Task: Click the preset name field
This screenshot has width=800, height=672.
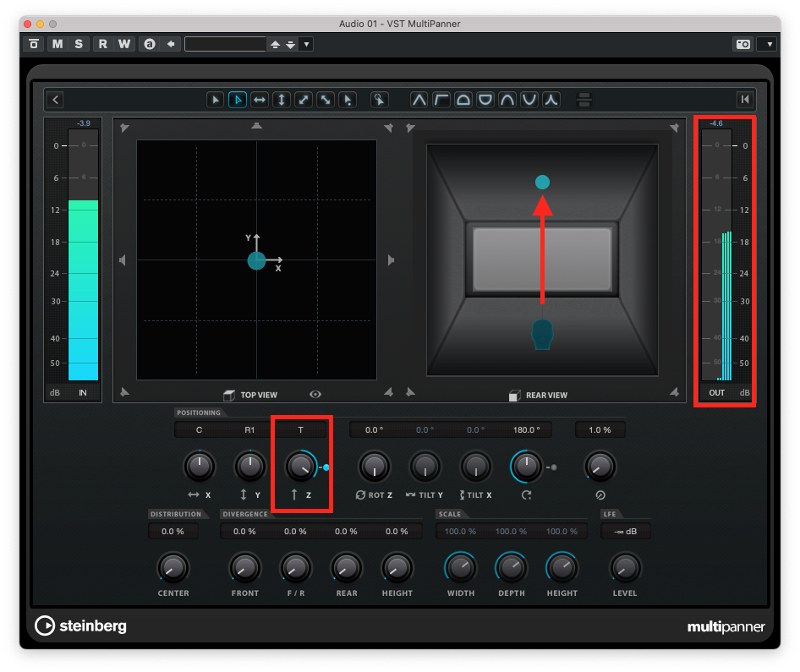Action: pyautogui.click(x=225, y=44)
